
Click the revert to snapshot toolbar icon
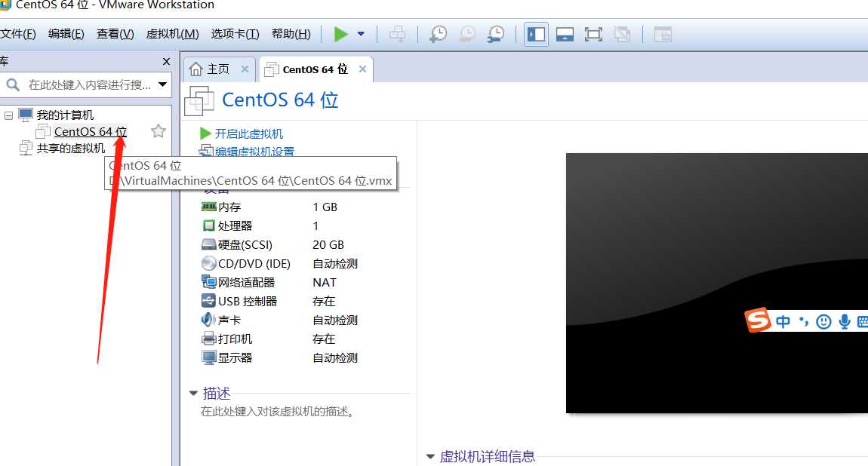(467, 34)
